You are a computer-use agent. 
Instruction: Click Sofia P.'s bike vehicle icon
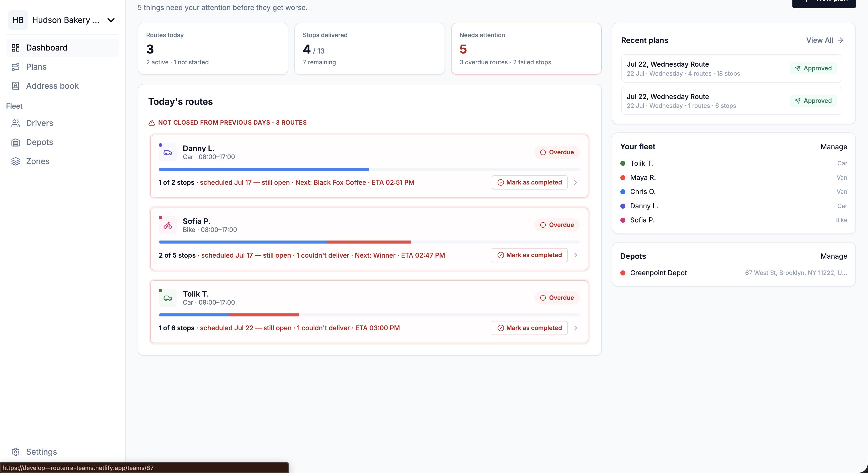coord(168,225)
